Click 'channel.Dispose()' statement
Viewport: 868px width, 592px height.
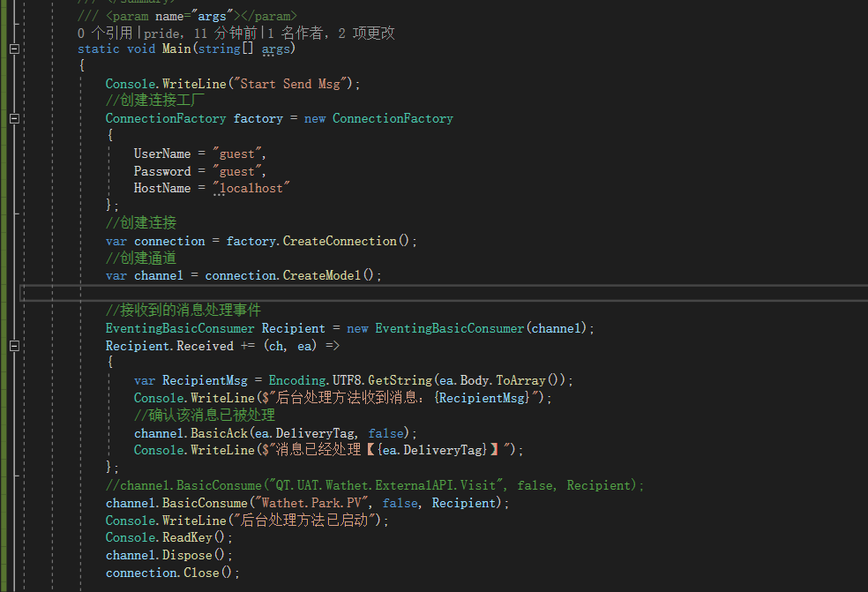pos(168,555)
